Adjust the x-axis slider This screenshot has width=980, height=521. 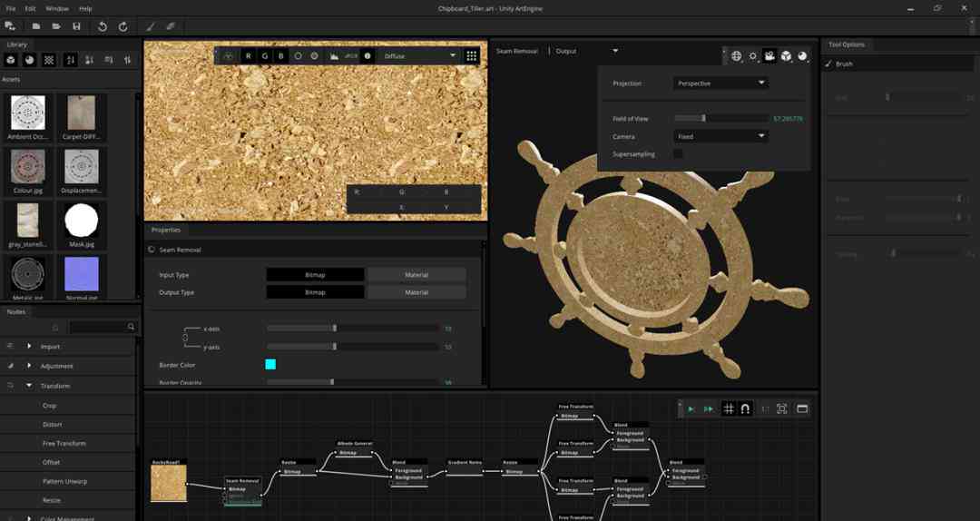click(353, 329)
